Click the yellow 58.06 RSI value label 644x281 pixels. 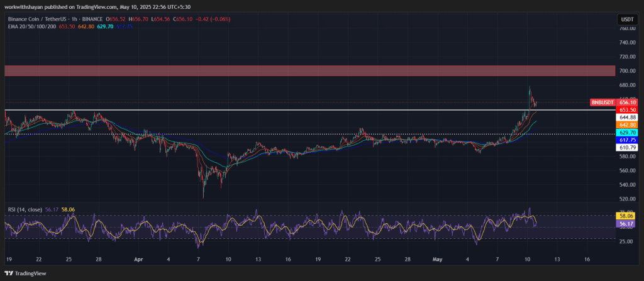coord(627,215)
